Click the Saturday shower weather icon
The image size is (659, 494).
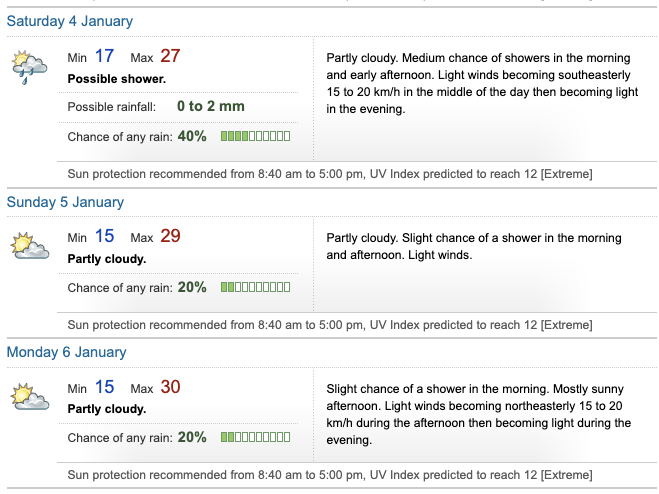coord(28,65)
